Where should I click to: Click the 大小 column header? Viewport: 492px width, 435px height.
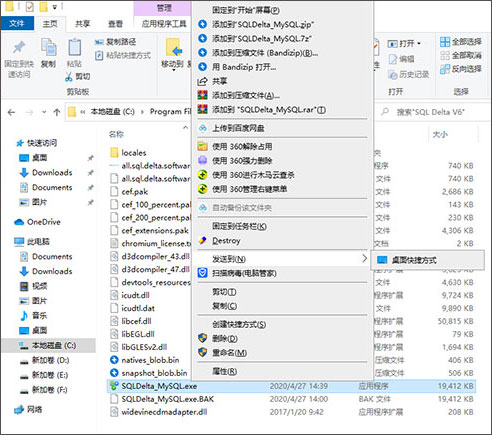pyautogui.click(x=440, y=134)
